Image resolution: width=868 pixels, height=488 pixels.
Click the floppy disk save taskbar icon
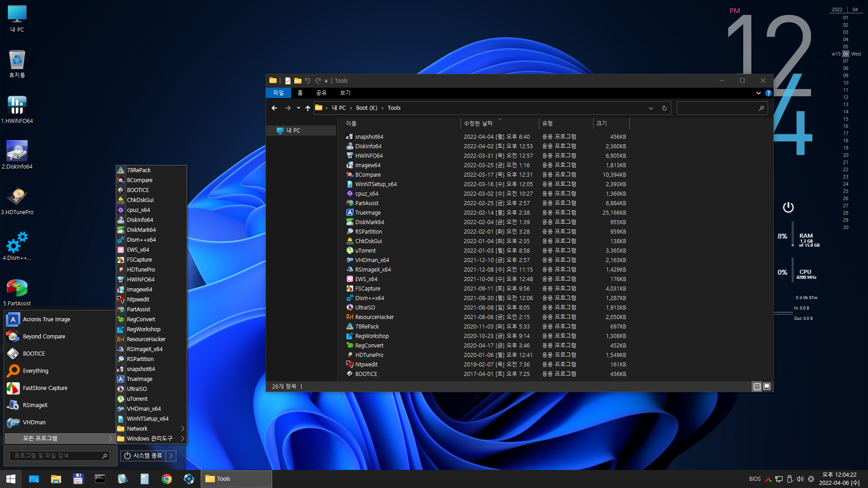78,479
